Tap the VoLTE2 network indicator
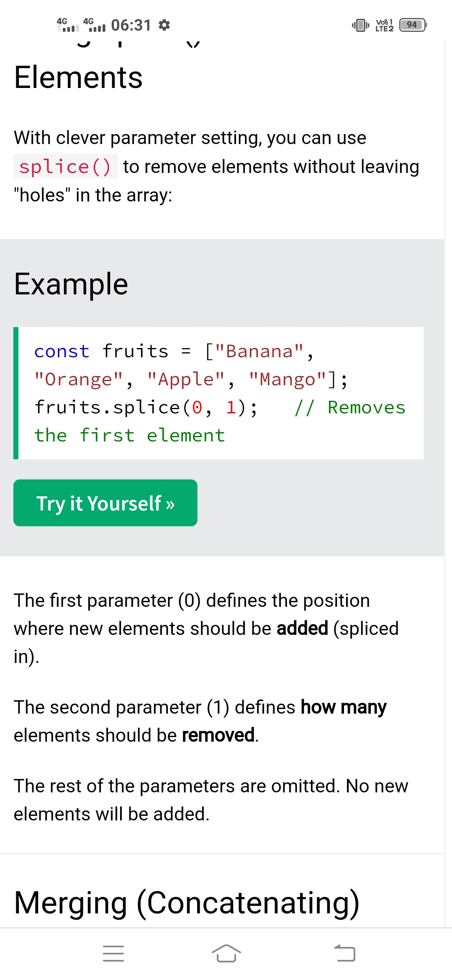 click(384, 25)
